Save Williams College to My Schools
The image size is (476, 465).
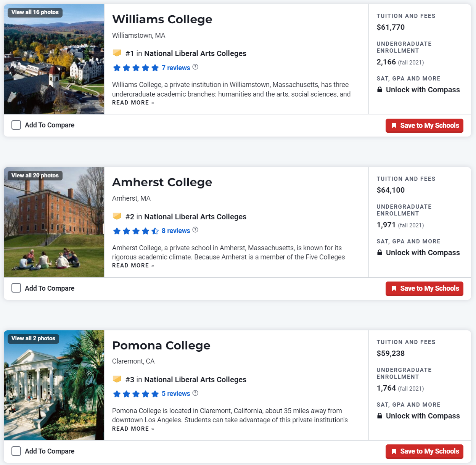[424, 126]
